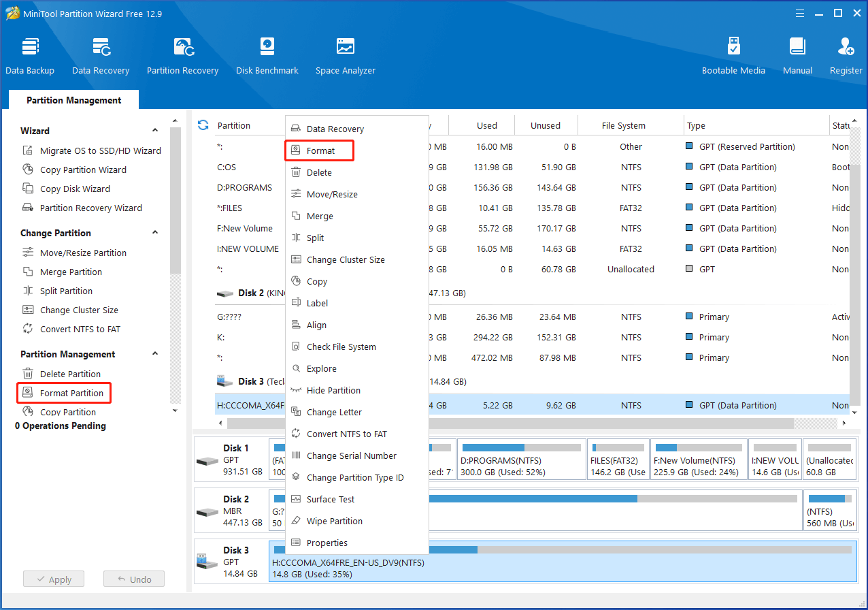Select Migrate OS to SSD/HD Wizard
868x610 pixels.
pyautogui.click(x=92, y=150)
